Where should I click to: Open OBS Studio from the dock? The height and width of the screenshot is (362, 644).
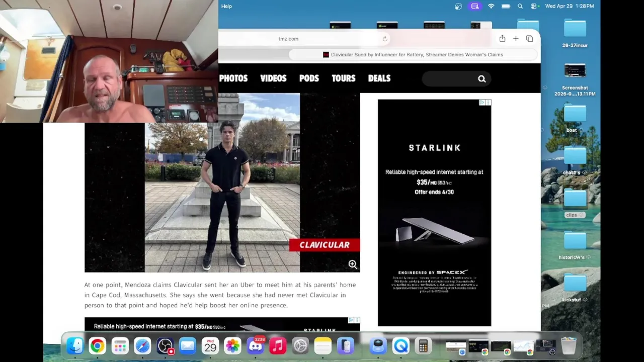tap(165, 346)
